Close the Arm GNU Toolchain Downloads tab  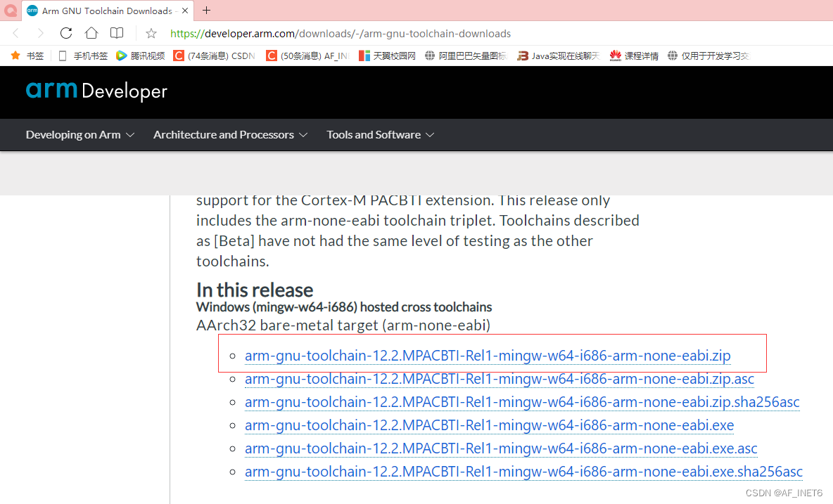pyautogui.click(x=185, y=11)
